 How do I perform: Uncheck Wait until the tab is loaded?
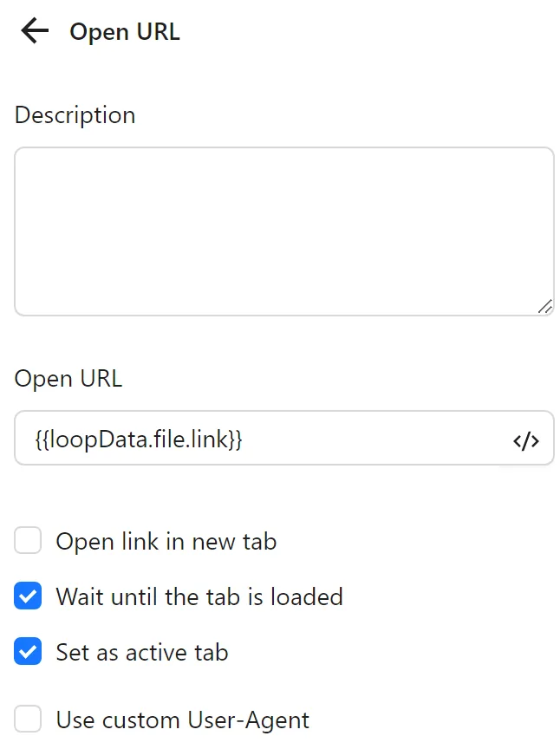(x=28, y=596)
